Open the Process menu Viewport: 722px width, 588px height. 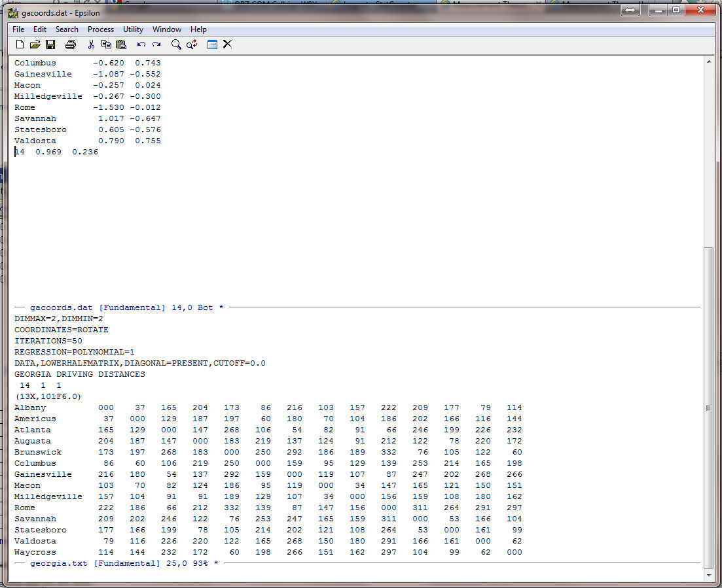(100, 29)
